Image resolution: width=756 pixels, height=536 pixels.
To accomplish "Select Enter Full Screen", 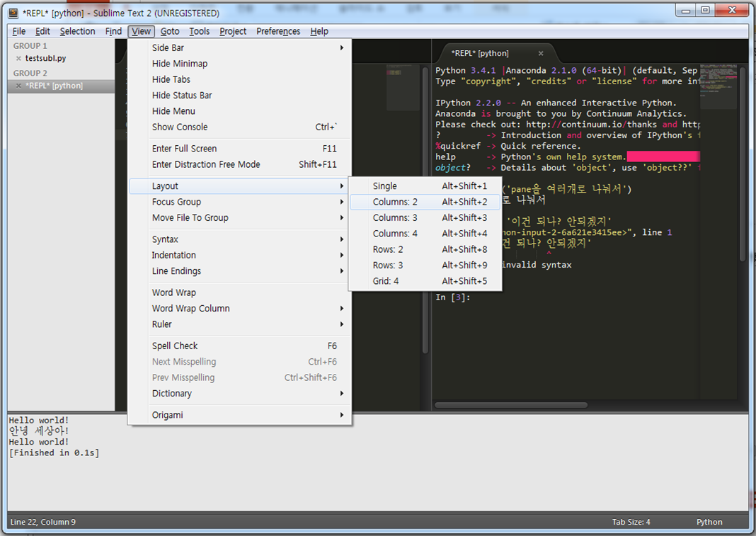I will coord(240,149).
